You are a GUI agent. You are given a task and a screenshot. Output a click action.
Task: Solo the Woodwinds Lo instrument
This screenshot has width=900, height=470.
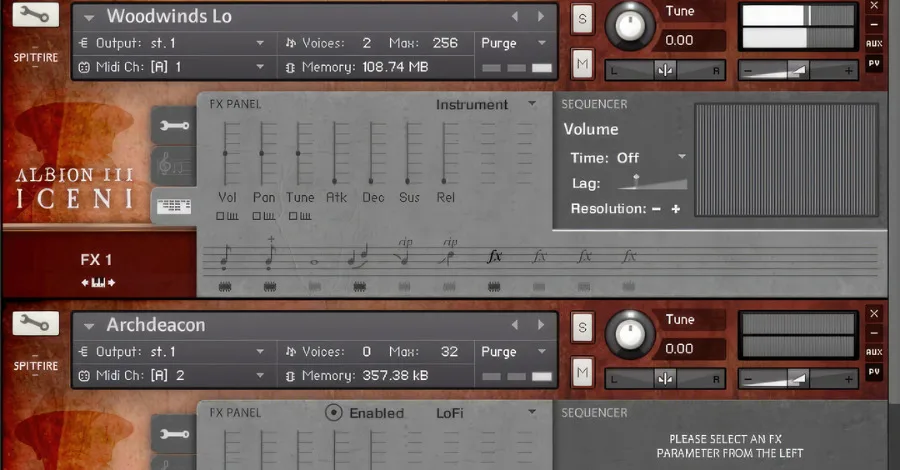583,19
